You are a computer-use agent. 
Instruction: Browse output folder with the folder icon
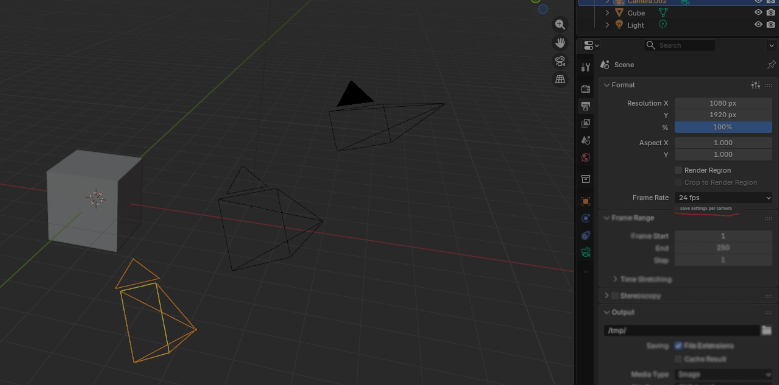click(767, 330)
